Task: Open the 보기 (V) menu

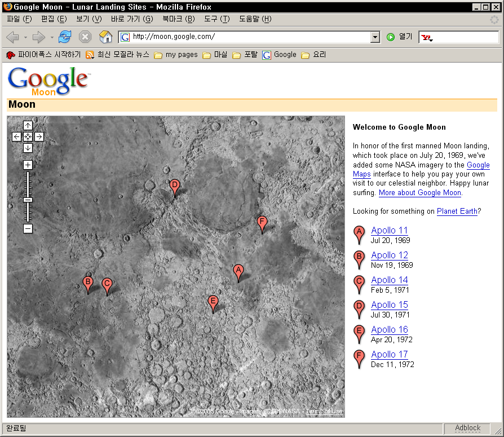Action: click(x=89, y=19)
